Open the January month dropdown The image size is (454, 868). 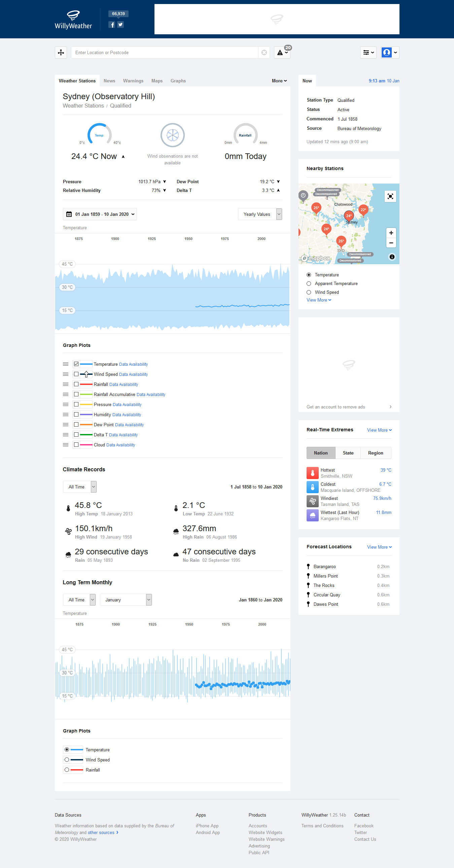point(126,600)
